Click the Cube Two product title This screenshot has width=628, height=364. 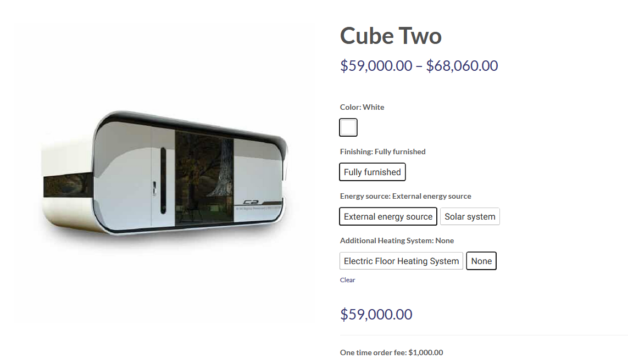click(x=391, y=36)
